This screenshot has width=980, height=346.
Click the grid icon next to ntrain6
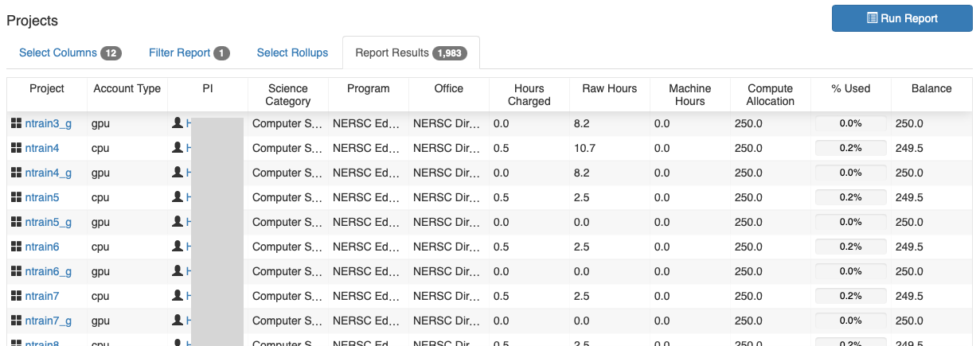[x=16, y=247]
